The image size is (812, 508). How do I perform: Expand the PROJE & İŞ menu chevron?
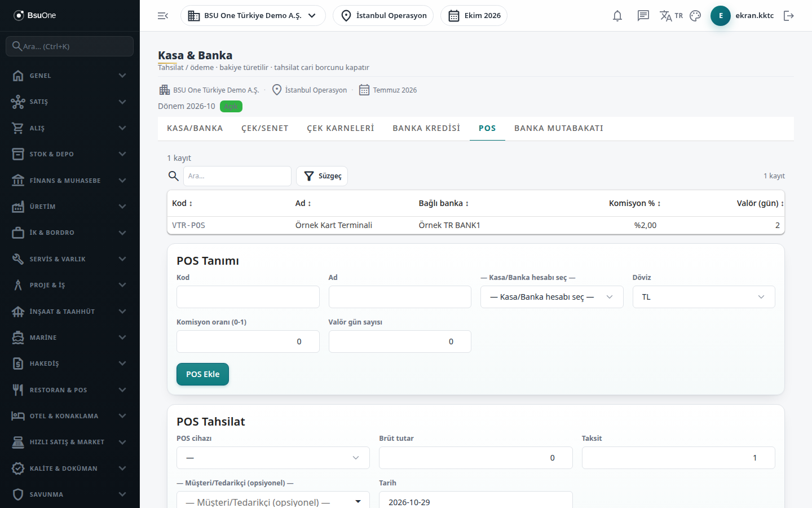122,285
